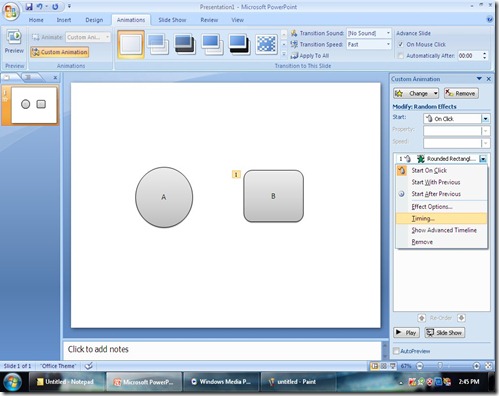Viewport: 499px width, 396px height.
Task: Click the Redo icon in Quick Access Toolbar
Action: (x=55, y=6)
